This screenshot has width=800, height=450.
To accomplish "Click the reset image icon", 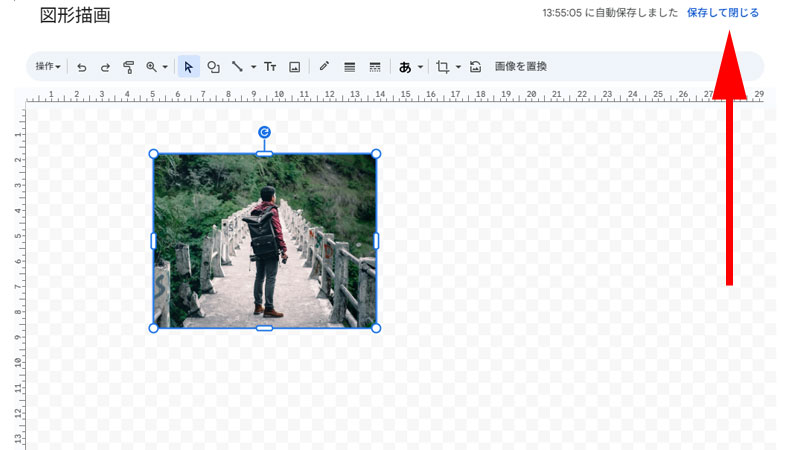I will tap(476, 67).
